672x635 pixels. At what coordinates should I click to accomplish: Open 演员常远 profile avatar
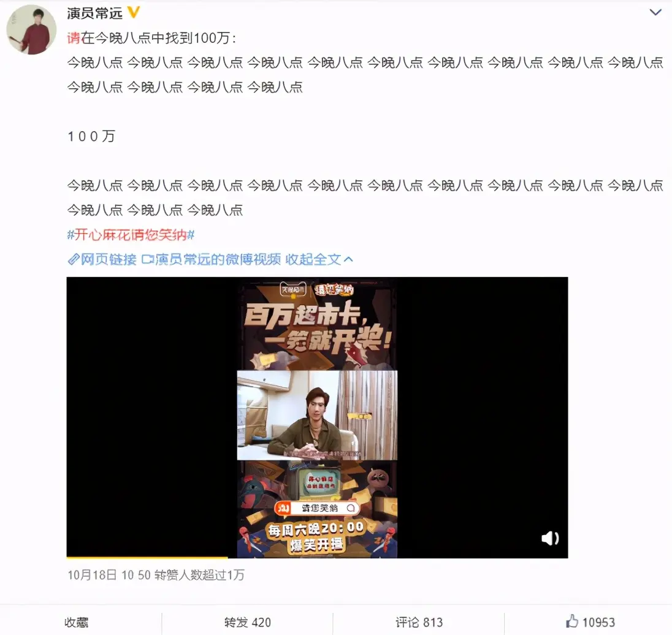point(31,29)
